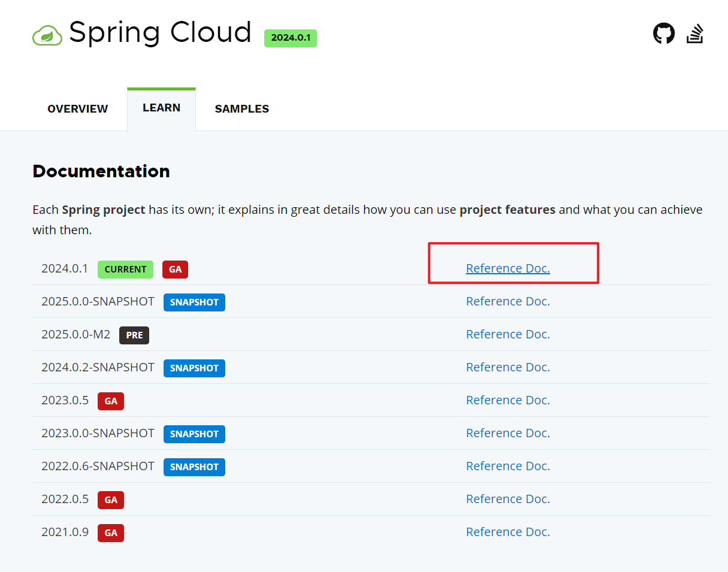Click the CURRENT badge on 2024.0.1 row
This screenshot has height=572, width=728.
(x=125, y=270)
